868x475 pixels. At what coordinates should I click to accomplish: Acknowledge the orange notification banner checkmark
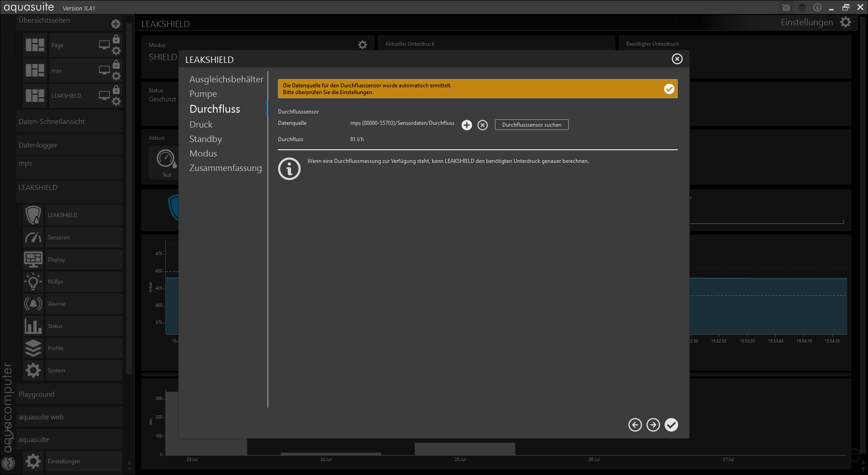(669, 89)
